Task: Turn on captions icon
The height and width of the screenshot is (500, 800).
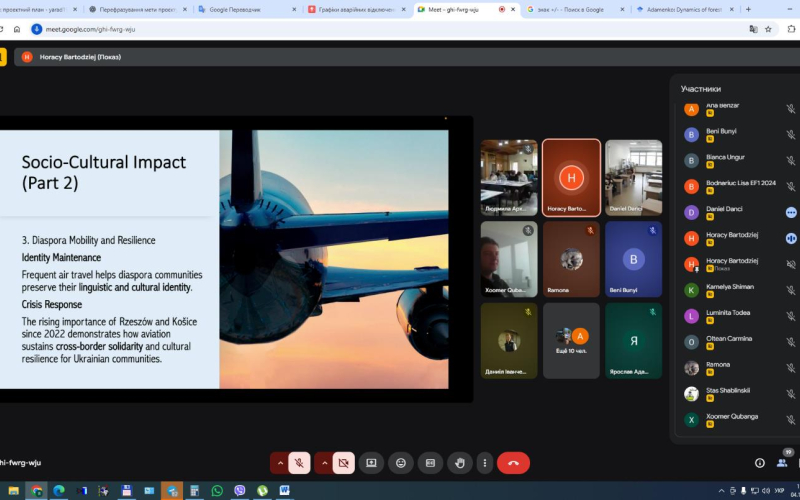Action: click(x=430, y=463)
